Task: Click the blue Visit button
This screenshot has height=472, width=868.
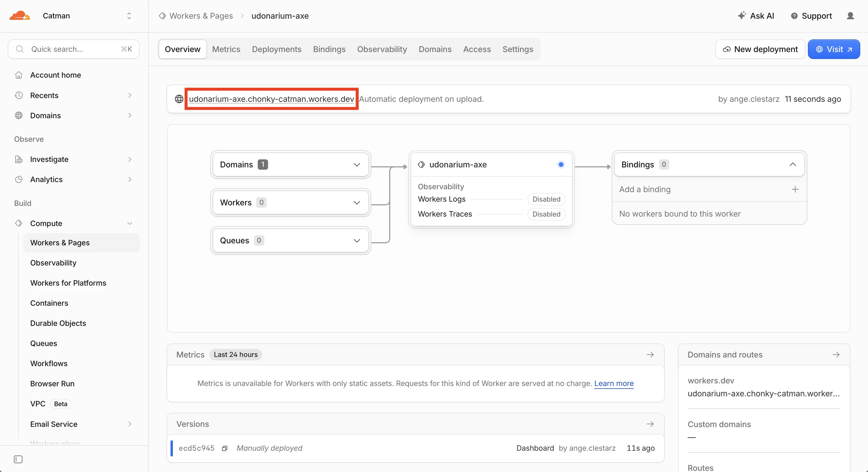Action: point(834,49)
